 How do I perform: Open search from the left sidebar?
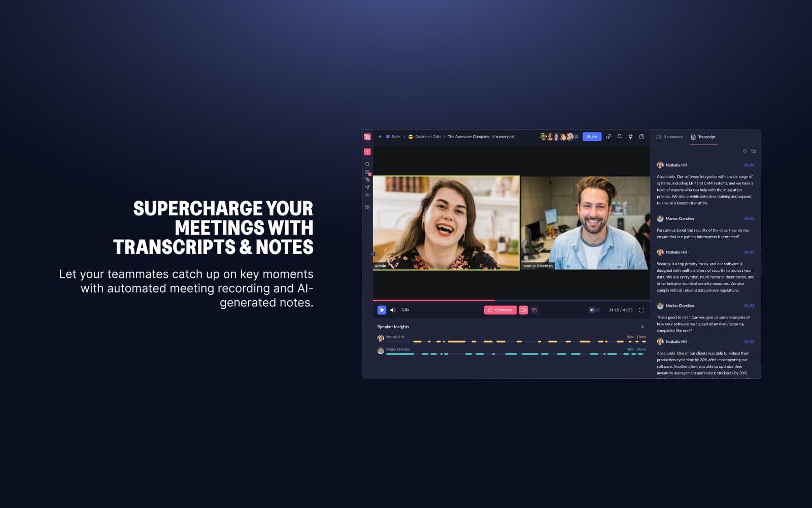pyautogui.click(x=367, y=164)
